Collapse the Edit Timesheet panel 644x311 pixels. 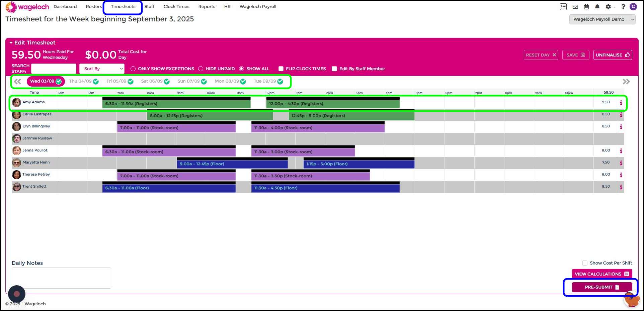[11, 43]
